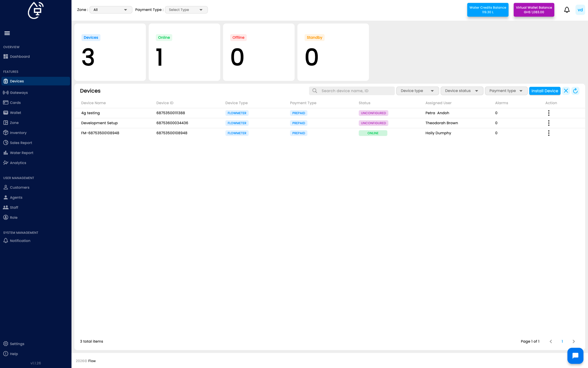Screen dimensions: 588x368
Task: Click the Inventory box icon
Action: [x=6, y=133]
